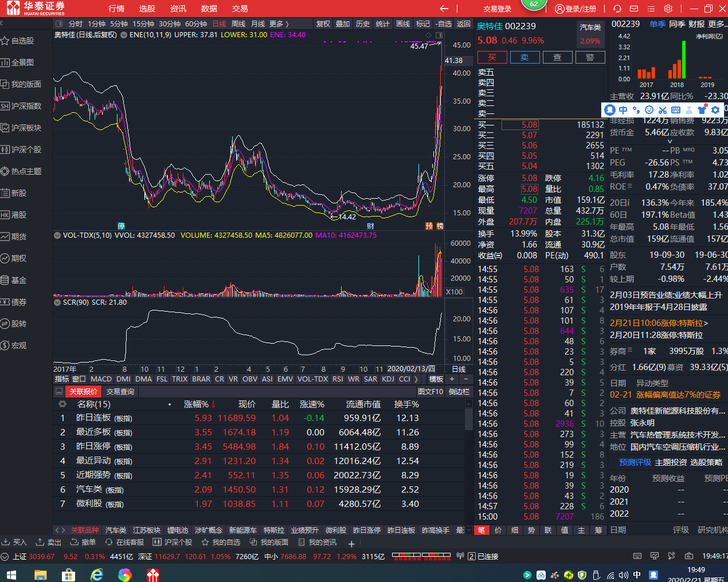
Task: Add a new bottom toolbar shortcut with plus
Action: [x=351, y=543]
